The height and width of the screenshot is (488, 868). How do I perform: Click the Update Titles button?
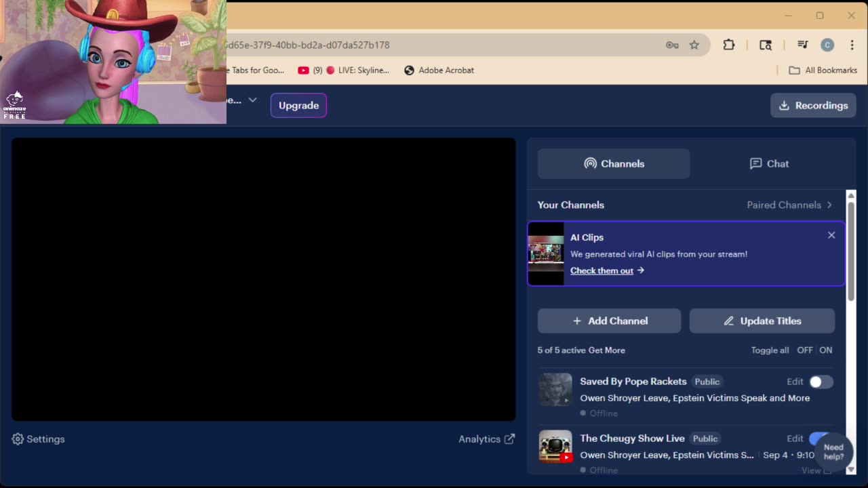[762, 321]
